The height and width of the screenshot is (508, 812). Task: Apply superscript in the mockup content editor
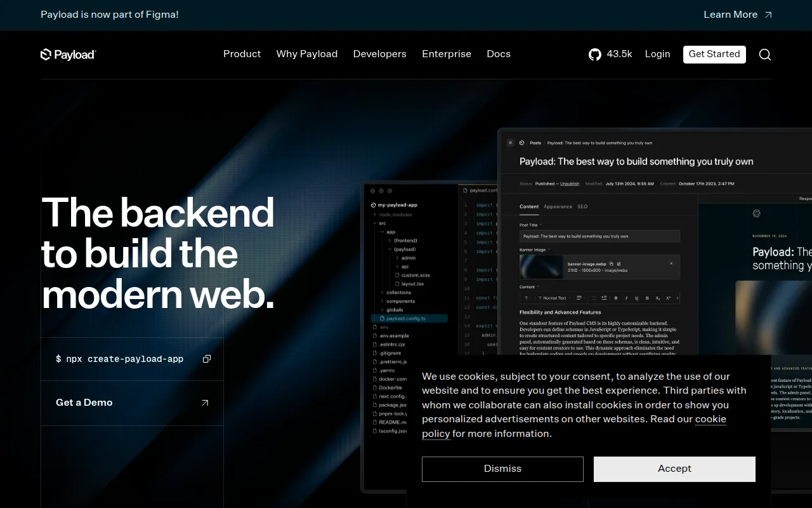tap(668, 298)
